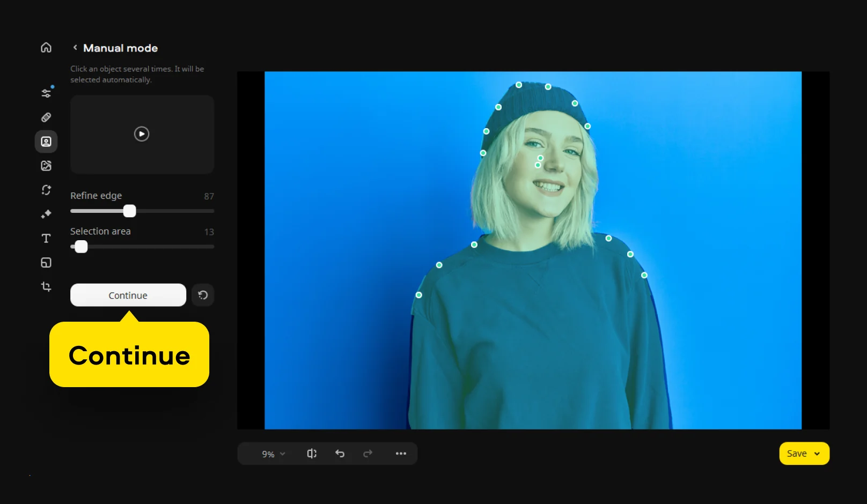Select the Retouch bandage tool

click(x=46, y=117)
